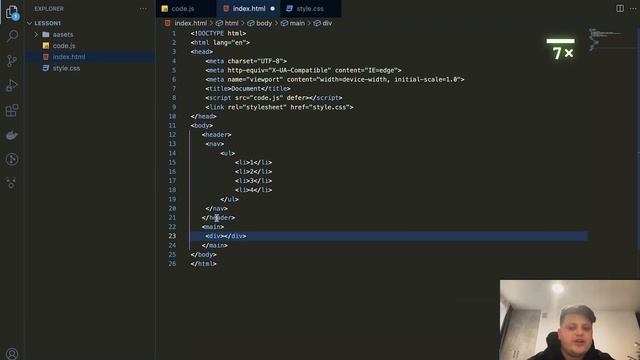Open the Accounts icon at bottom
This screenshot has width=640, height=360.
pos(12,353)
